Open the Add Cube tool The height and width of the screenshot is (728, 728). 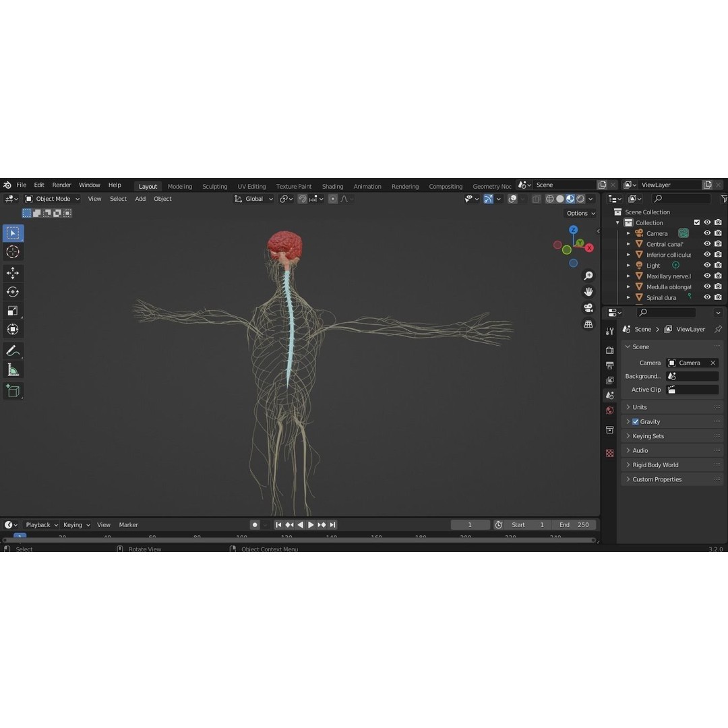13,390
